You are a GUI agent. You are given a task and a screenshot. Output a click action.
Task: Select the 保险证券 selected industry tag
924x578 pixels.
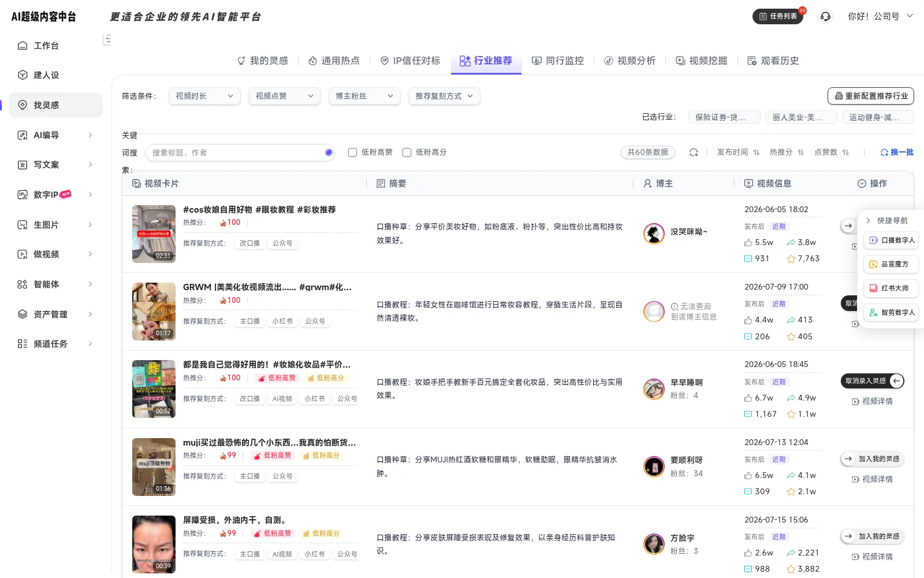(x=724, y=117)
